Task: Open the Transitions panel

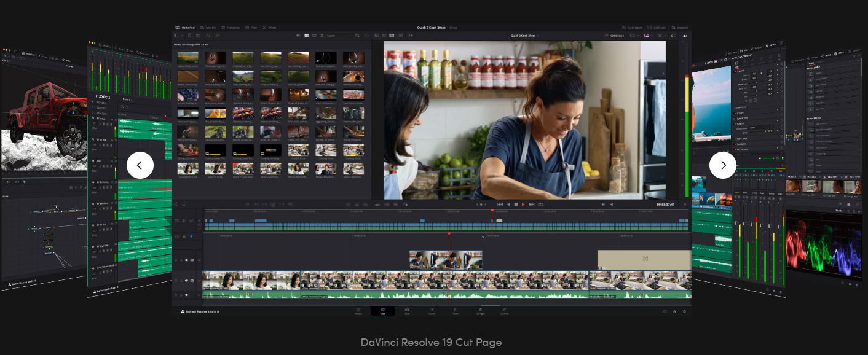Action: click(x=231, y=28)
